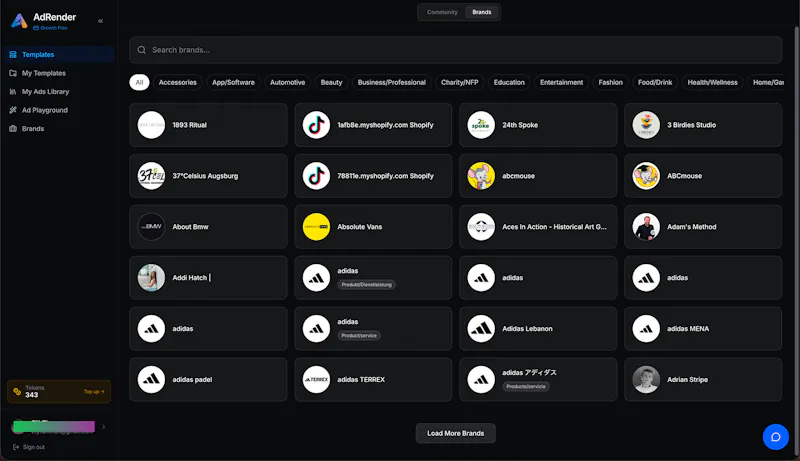Click Load More Brands button
This screenshot has height=461, width=800.
pyautogui.click(x=456, y=433)
